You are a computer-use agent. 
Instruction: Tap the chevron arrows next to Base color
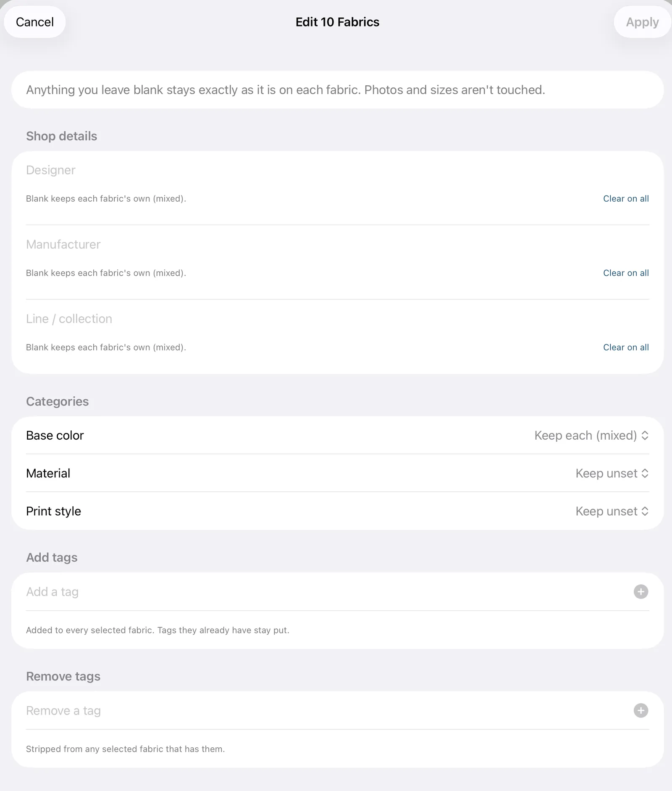pos(645,435)
